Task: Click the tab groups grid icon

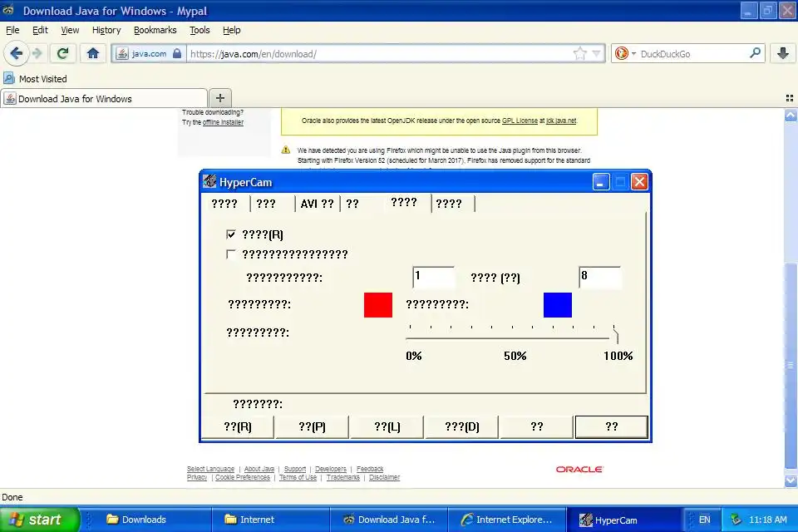Action: (790, 98)
